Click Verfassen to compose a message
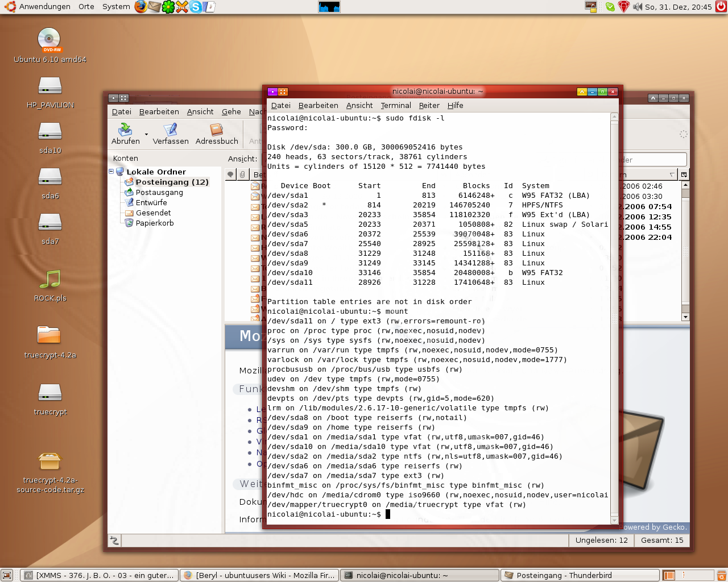 [171, 134]
